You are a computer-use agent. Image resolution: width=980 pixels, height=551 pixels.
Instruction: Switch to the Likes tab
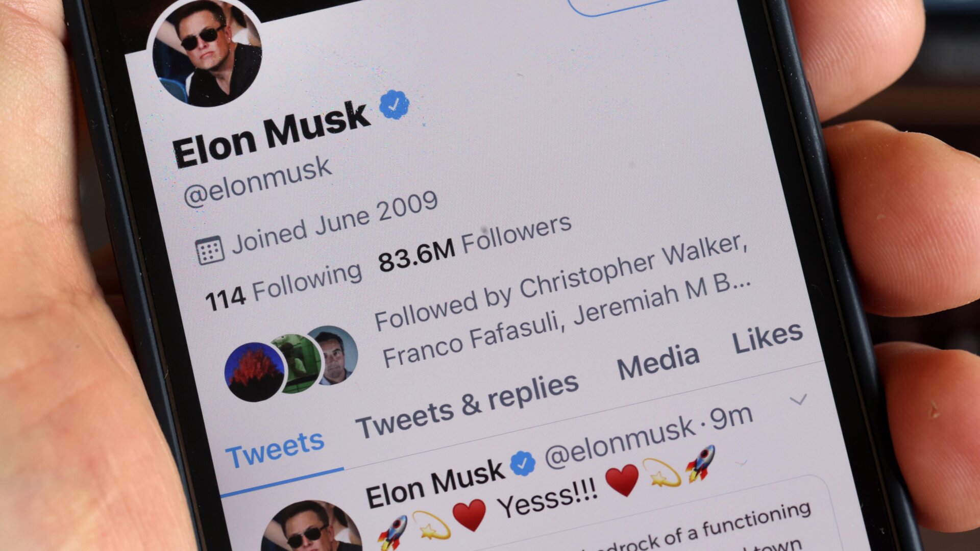768,338
